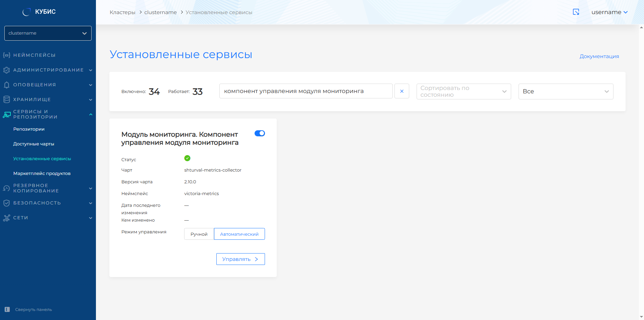Clear the search field with X button

[401, 91]
